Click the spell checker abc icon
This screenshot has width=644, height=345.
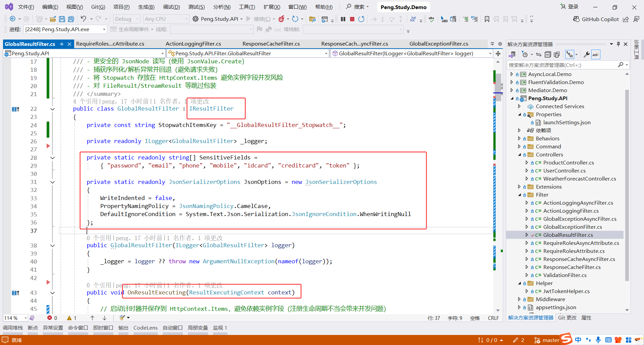point(431,19)
